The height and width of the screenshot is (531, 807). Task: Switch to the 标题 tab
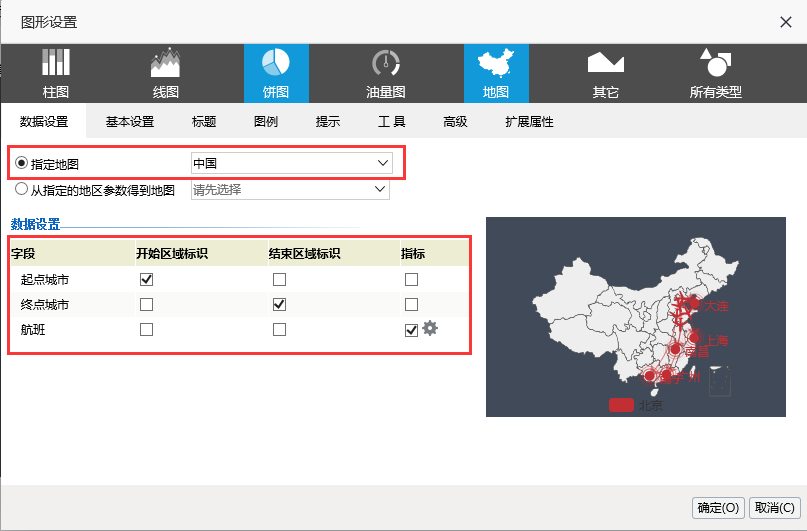tap(204, 121)
